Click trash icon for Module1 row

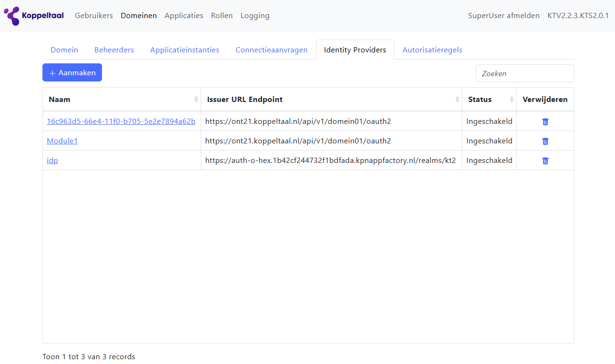545,141
